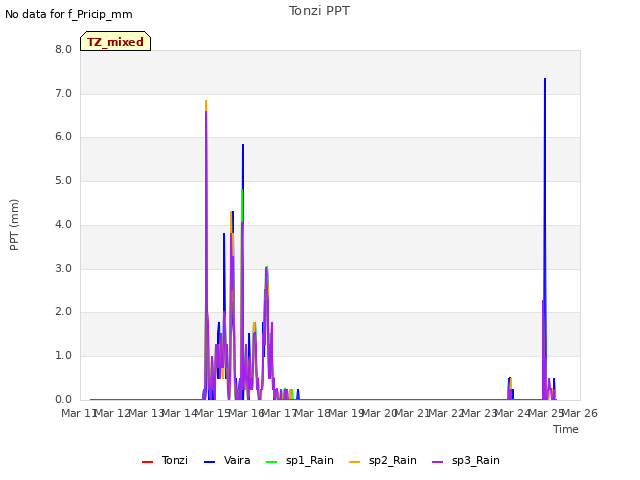Click the orange sp2_Rain legend color marker
This screenshot has height=480, width=640.
[355, 462]
